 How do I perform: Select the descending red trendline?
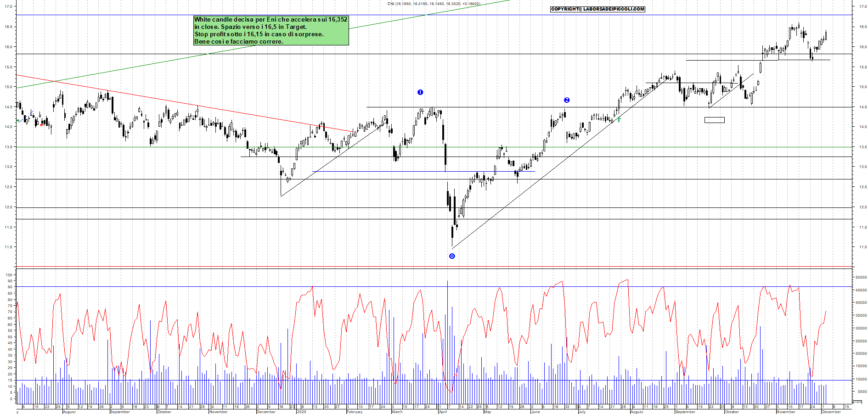point(184,104)
